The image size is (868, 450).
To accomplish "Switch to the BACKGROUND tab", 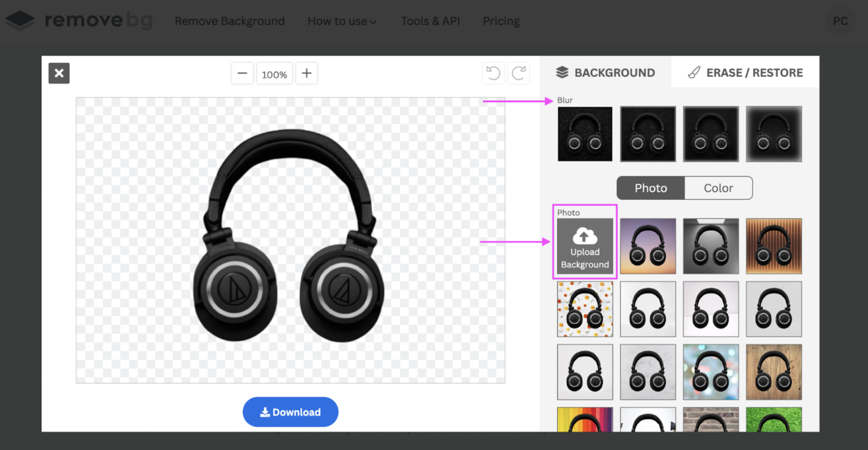I will (x=606, y=72).
